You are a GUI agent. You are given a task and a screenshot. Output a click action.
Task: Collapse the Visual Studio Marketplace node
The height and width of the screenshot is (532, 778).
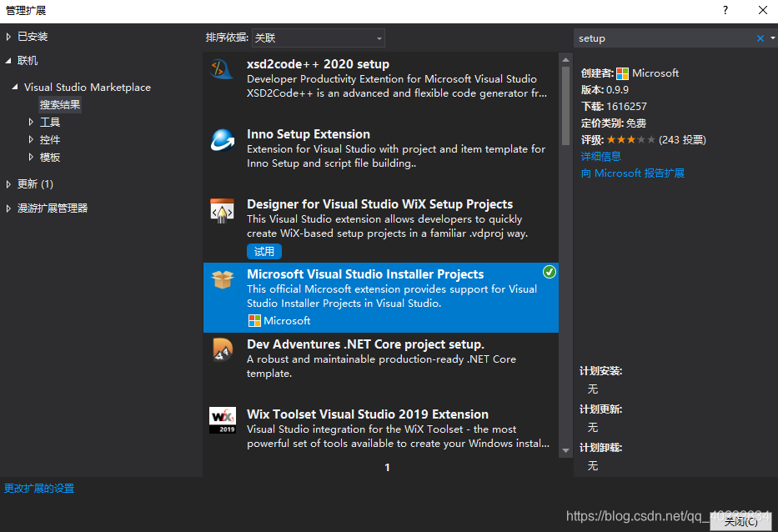(x=15, y=87)
